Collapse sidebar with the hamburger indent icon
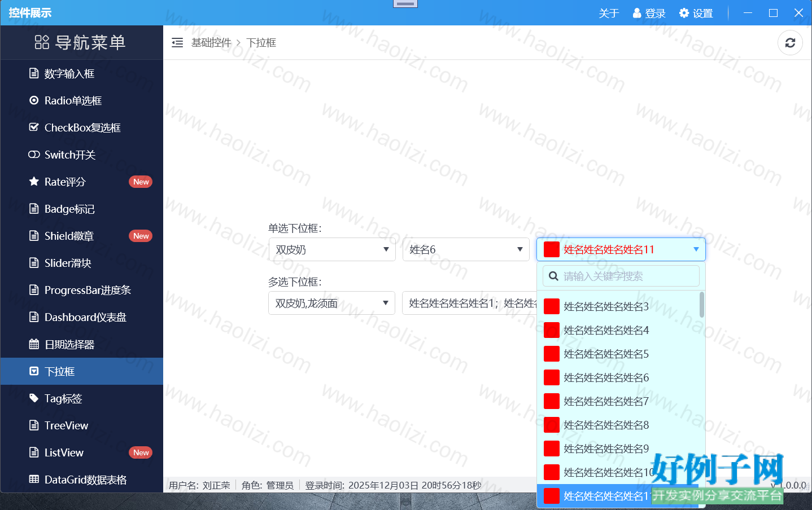This screenshot has width=812, height=510. coord(177,42)
